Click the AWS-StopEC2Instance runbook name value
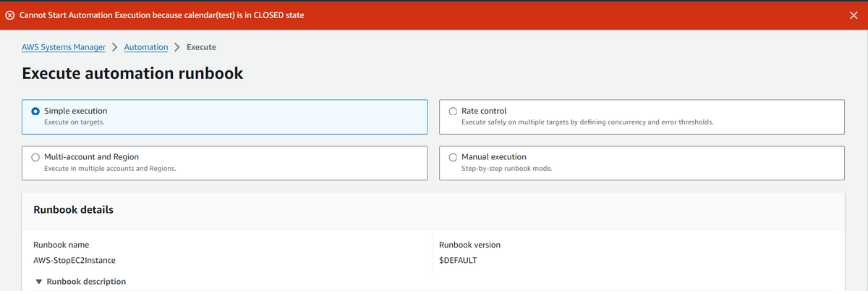Image resolution: width=868 pixels, height=294 pixels. tap(75, 261)
